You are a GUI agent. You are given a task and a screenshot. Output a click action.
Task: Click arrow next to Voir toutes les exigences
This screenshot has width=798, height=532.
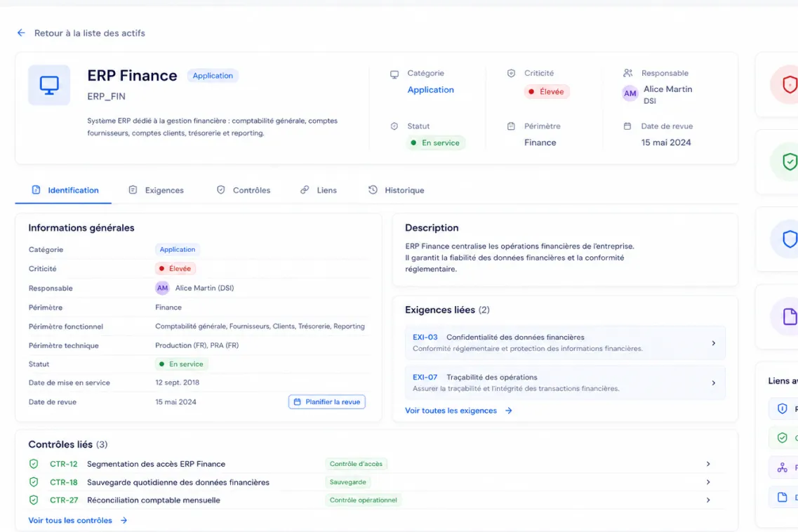click(508, 411)
